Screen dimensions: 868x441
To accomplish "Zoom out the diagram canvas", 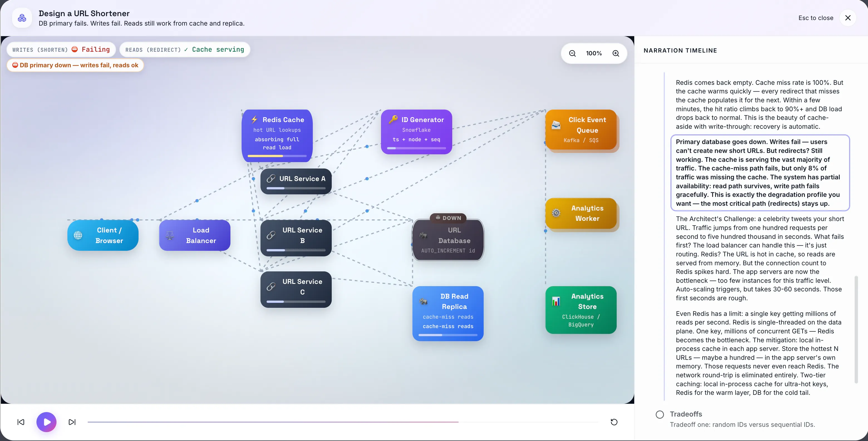I will click(x=572, y=53).
